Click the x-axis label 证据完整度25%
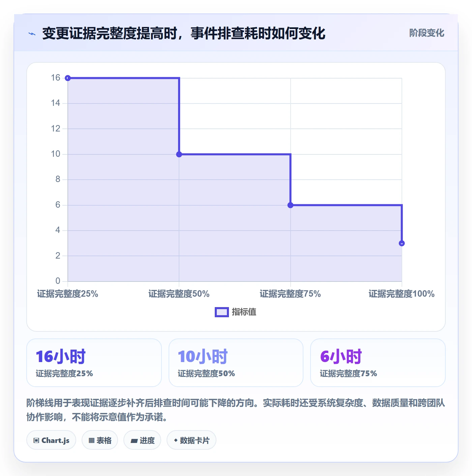 pos(68,294)
